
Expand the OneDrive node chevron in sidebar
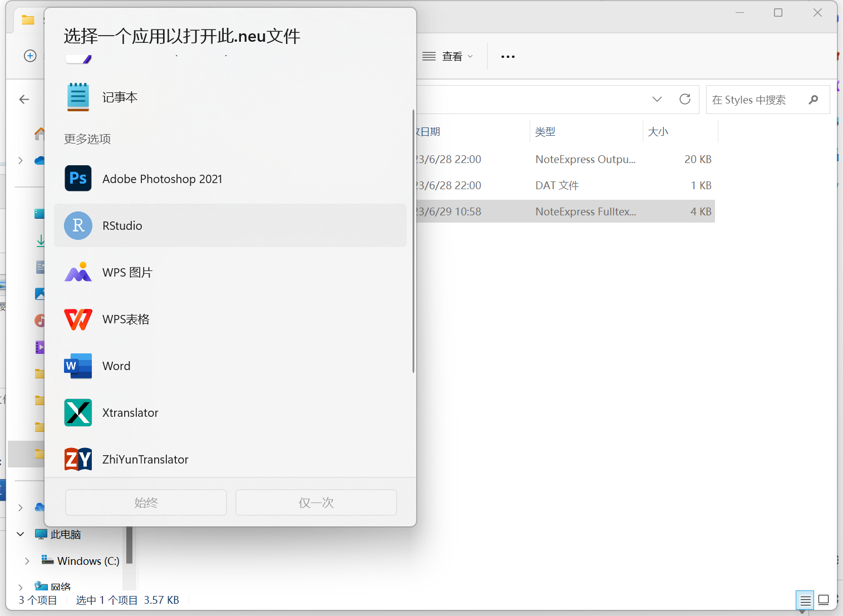click(21, 160)
